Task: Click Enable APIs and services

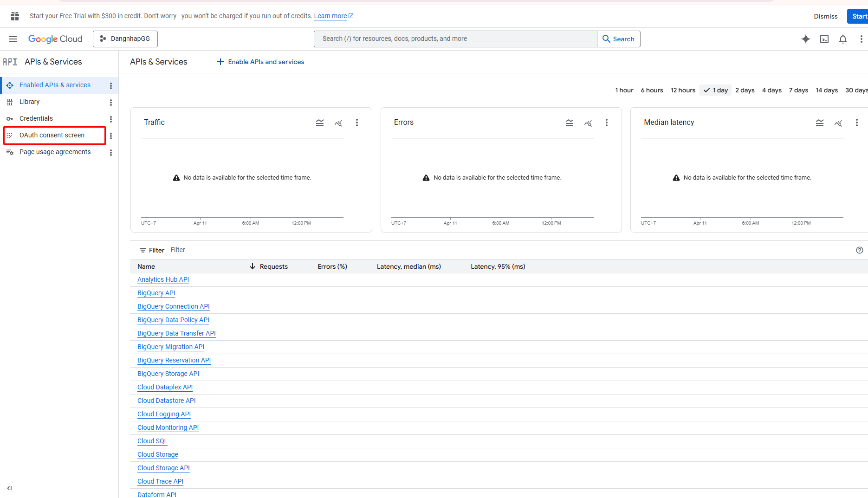Action: click(260, 62)
